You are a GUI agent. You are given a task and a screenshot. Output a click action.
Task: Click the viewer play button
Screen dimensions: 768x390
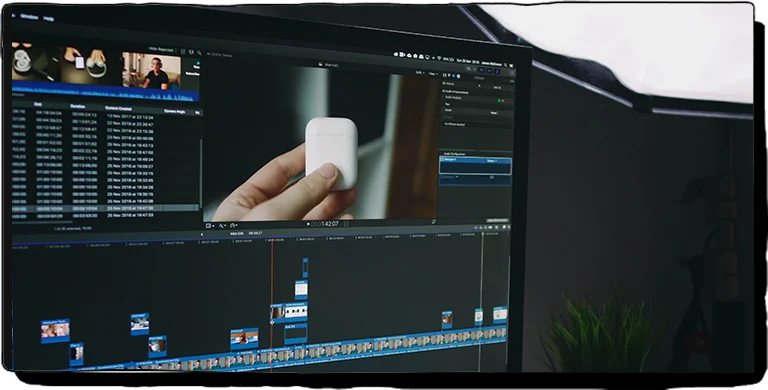click(x=308, y=224)
